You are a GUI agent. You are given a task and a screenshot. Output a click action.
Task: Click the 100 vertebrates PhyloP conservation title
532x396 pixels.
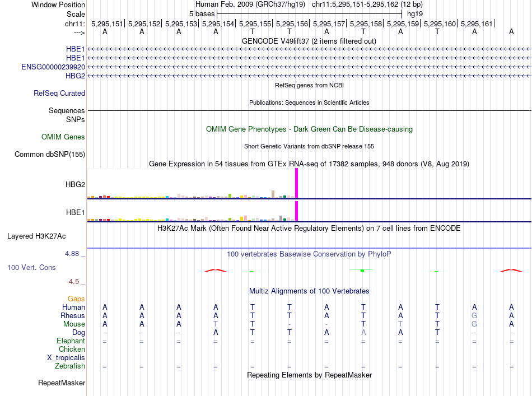(x=309, y=254)
